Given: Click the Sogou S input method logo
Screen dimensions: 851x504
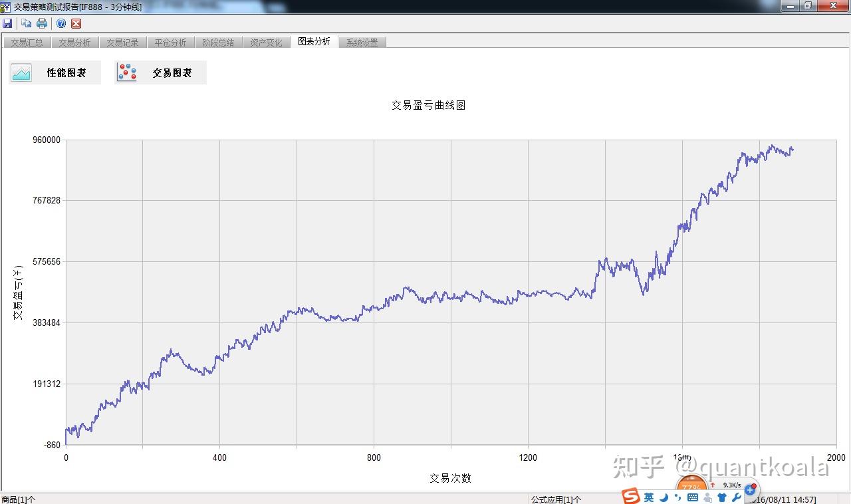Looking at the screenshot, I should point(631,496).
